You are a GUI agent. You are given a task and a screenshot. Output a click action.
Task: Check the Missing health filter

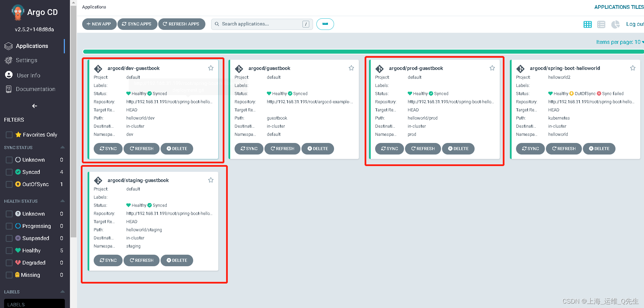tap(9, 275)
